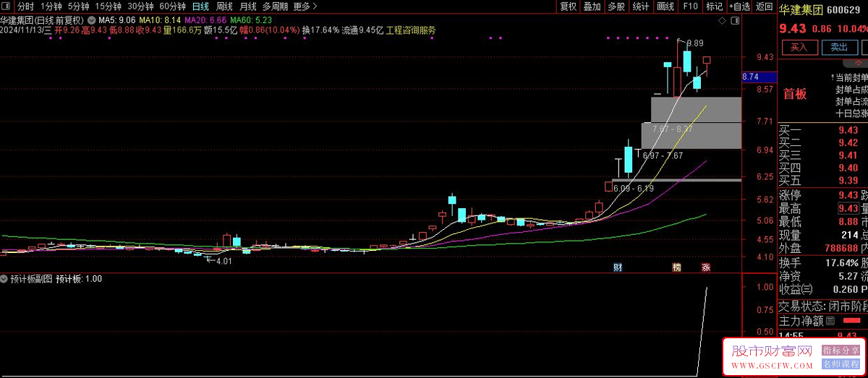Click the MA5: 9.06 indicator label
This screenshot has height=378, width=868.
pos(116,21)
